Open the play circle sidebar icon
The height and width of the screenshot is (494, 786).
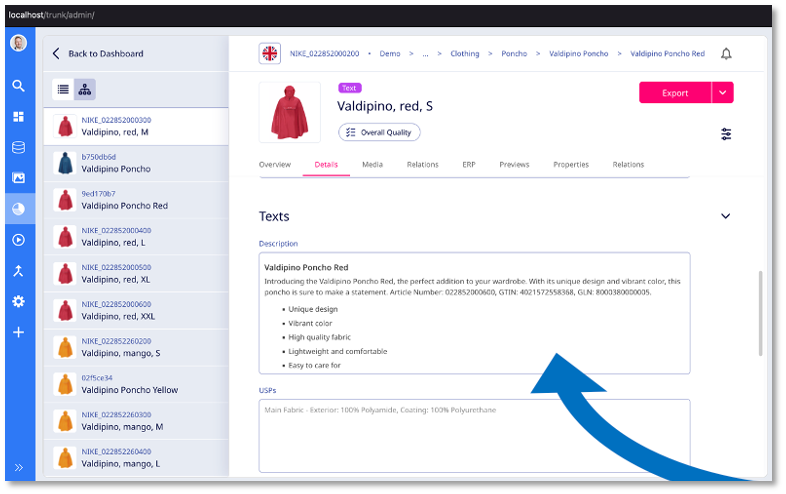(x=19, y=240)
